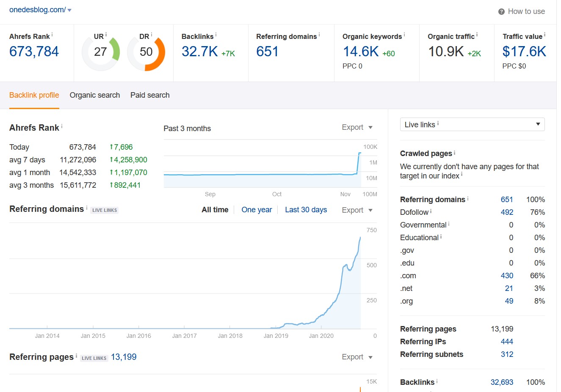Open the 32.7K backlinks count link
Viewport: 561px width, 392px height.
click(x=199, y=52)
